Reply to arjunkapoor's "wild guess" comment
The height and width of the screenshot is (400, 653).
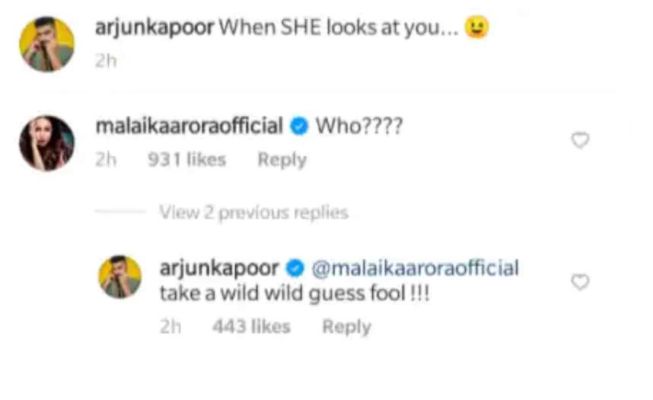pos(346,327)
